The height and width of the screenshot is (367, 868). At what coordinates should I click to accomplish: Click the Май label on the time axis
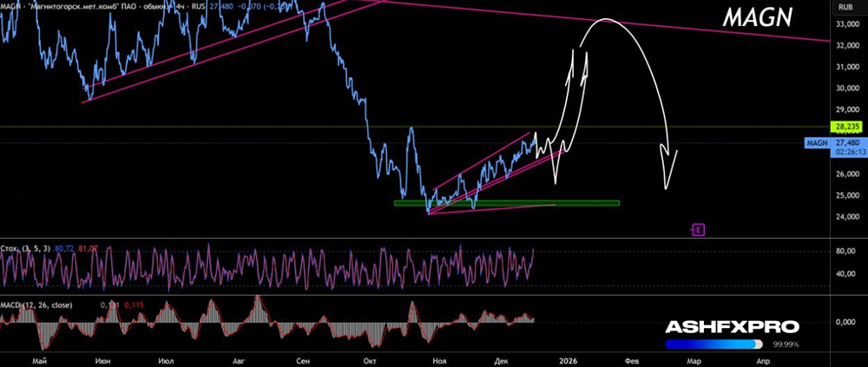pyautogui.click(x=38, y=361)
